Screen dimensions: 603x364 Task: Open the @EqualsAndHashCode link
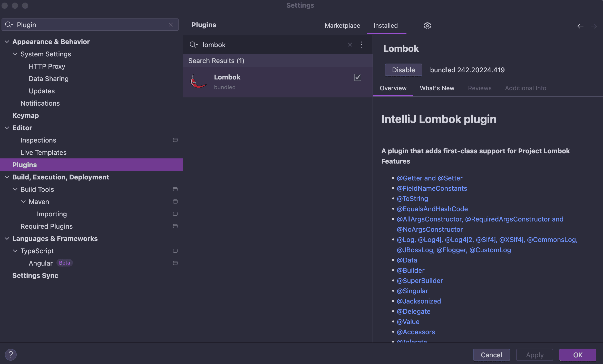[432, 209]
